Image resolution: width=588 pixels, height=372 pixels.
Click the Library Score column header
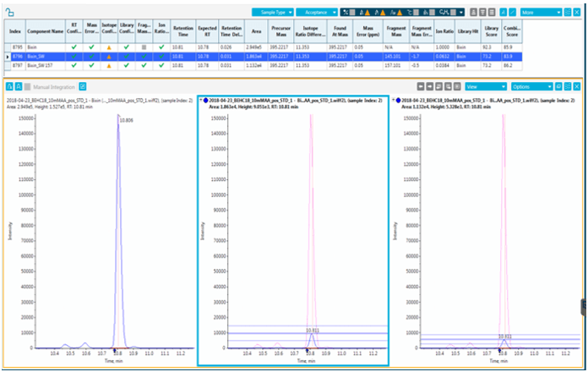pos(491,31)
